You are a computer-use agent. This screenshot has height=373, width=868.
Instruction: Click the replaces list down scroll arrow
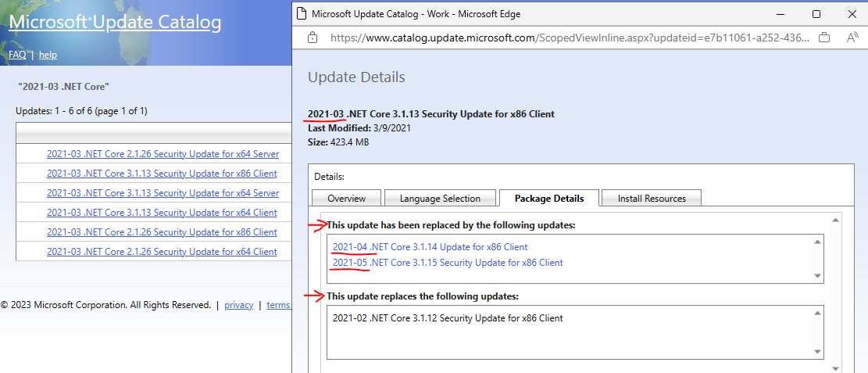[816, 351]
